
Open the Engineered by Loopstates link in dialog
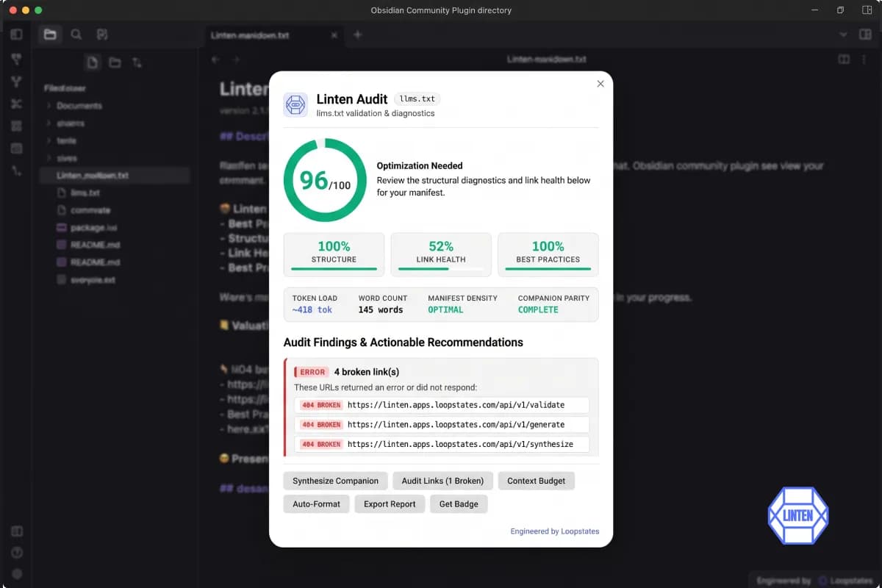(x=555, y=531)
